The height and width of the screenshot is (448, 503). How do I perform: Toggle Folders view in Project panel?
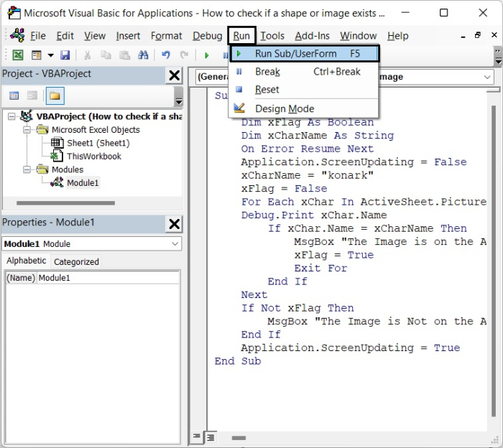click(55, 95)
